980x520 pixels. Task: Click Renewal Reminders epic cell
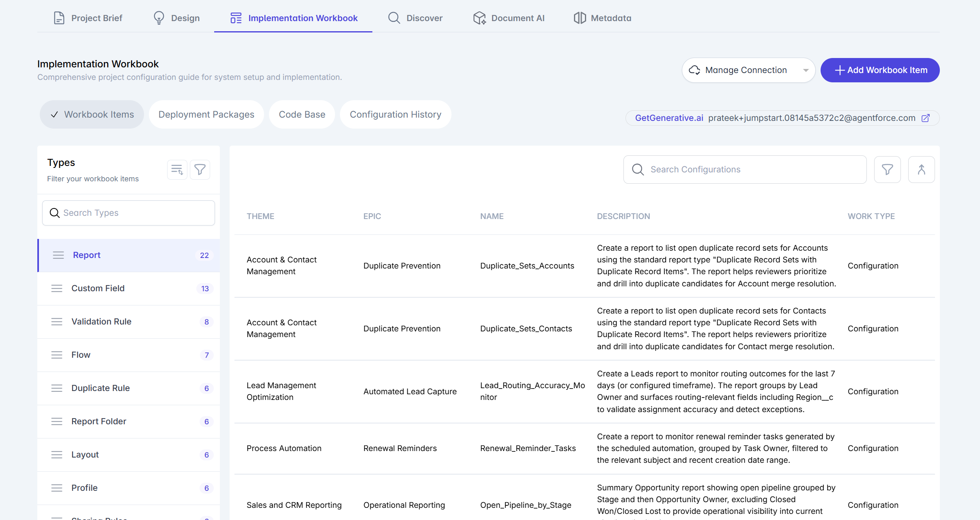[400, 448]
